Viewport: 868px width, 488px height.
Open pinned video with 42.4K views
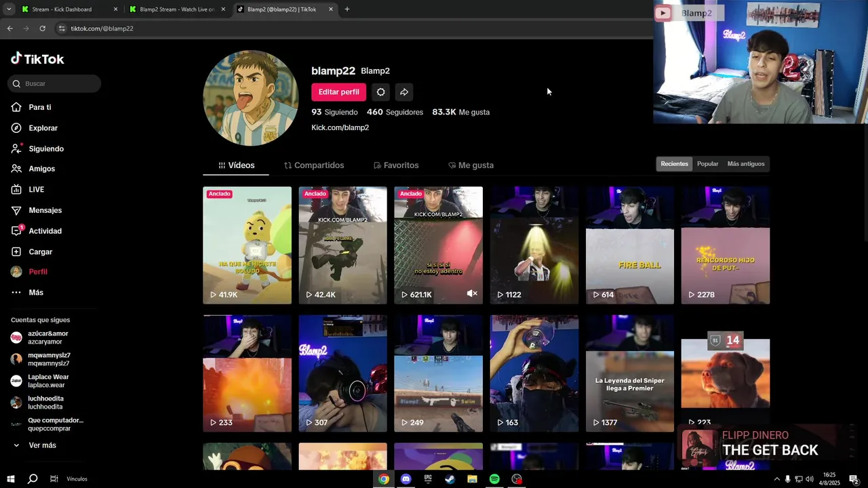click(x=342, y=245)
